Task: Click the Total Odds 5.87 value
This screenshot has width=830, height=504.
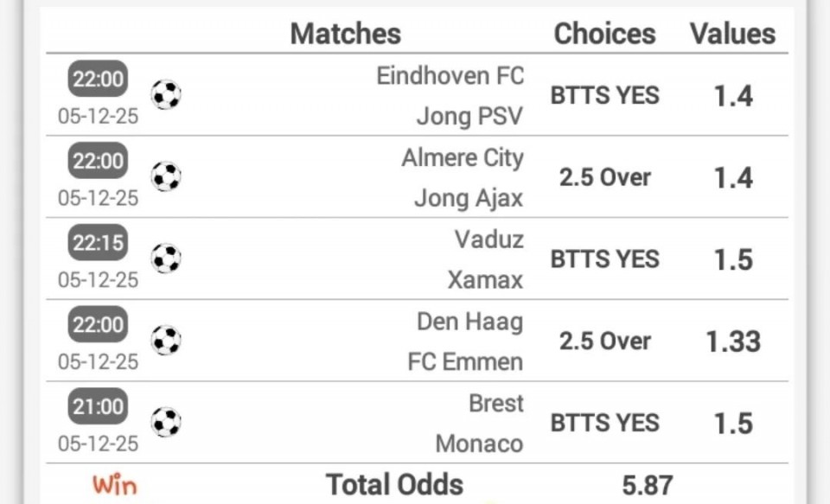Action: pyautogui.click(x=647, y=486)
